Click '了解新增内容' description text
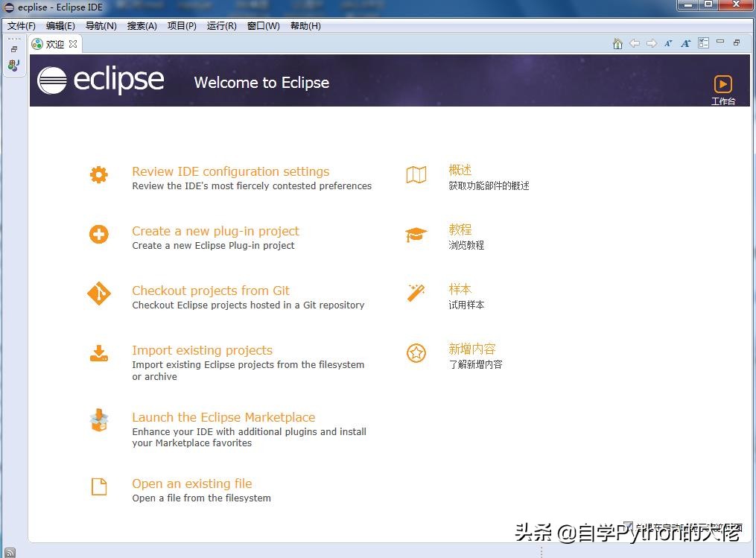756x558 pixels. tap(475, 364)
